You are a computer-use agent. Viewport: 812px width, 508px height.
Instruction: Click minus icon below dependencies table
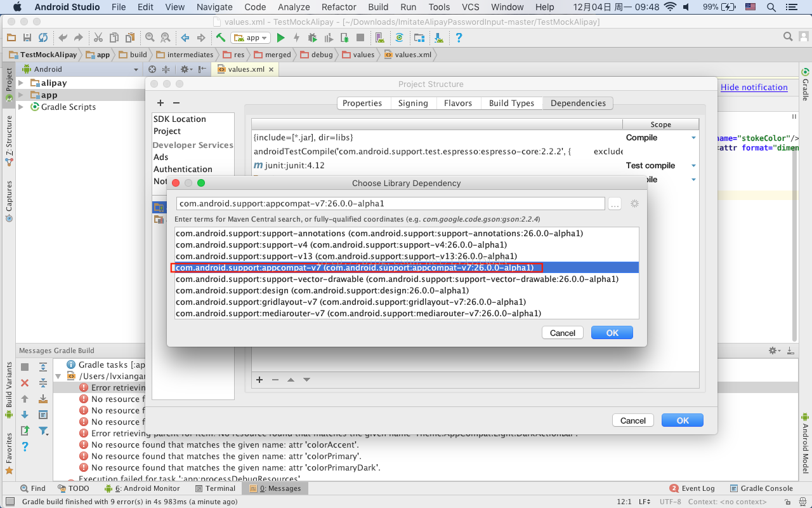[x=275, y=380]
